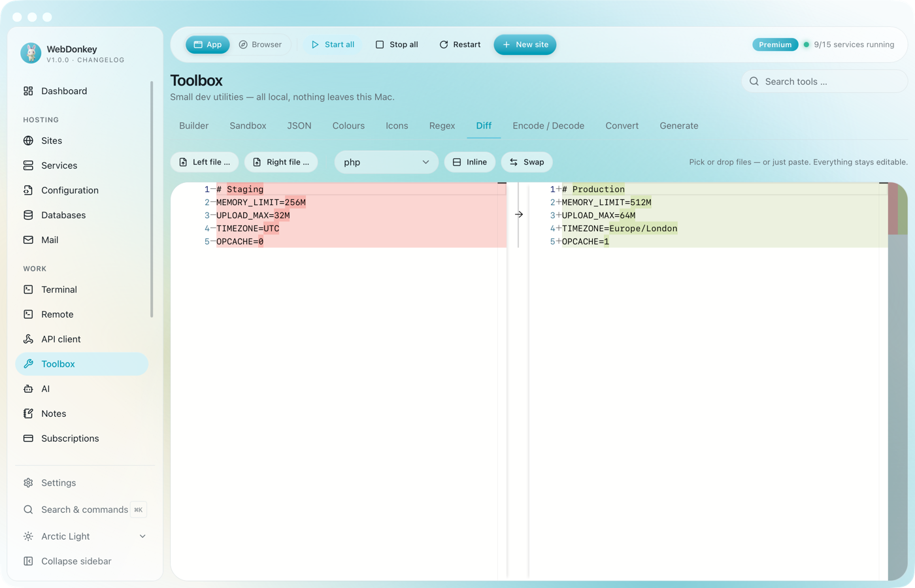Click the MEMORY_LIMIT=512M line
The height and width of the screenshot is (588, 915).
(607, 203)
